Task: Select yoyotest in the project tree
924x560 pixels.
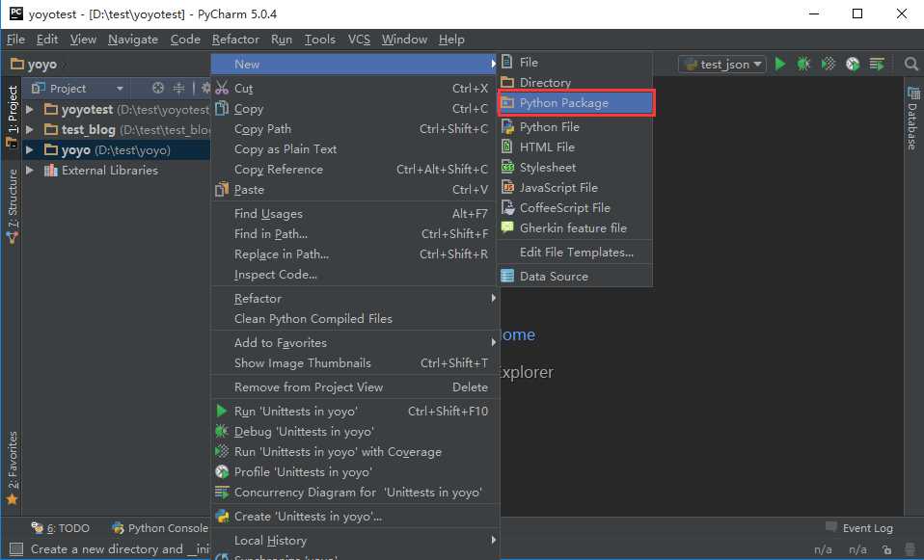Action: pyautogui.click(x=87, y=110)
